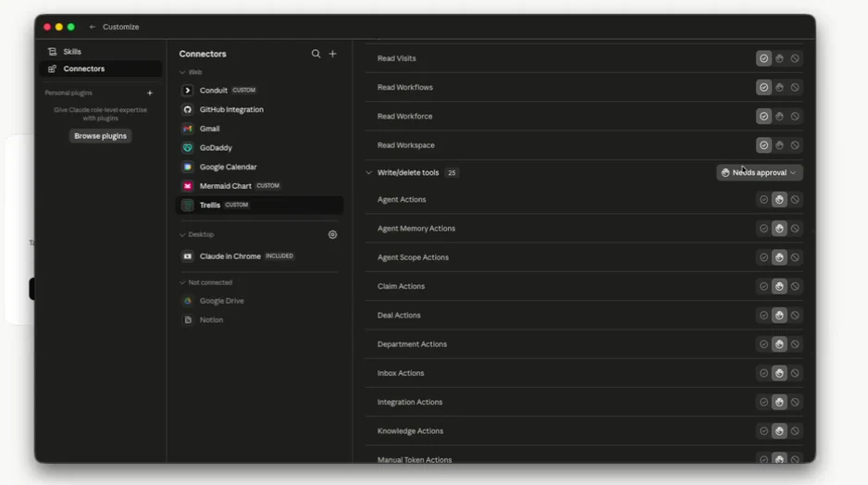Screen dimensions: 868x485
Task: Open the Skills section
Action: point(101,52)
